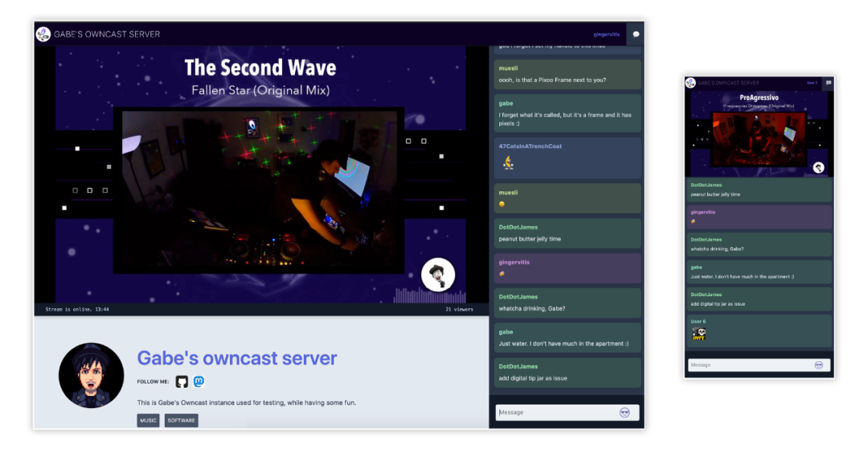Click "The Second Wave" track title overlay
868x457 pixels.
tap(260, 68)
